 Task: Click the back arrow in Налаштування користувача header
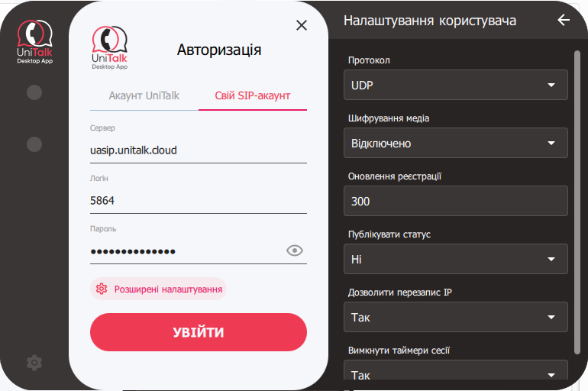564,20
